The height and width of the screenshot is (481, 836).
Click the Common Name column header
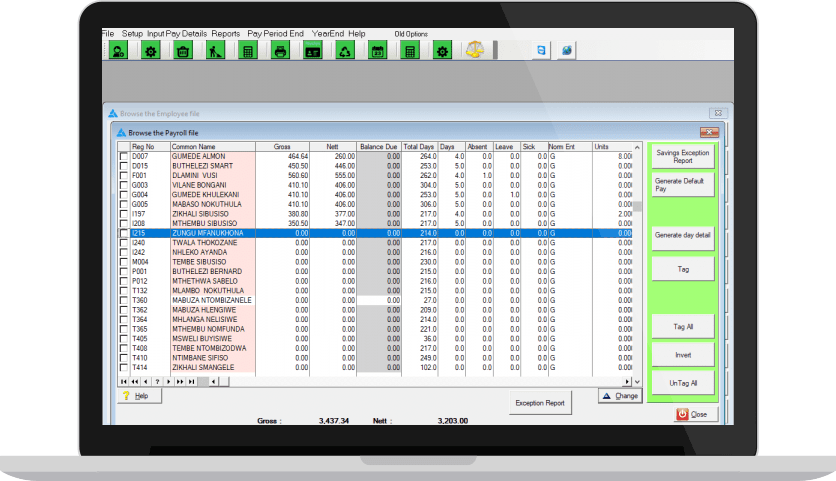[213, 147]
